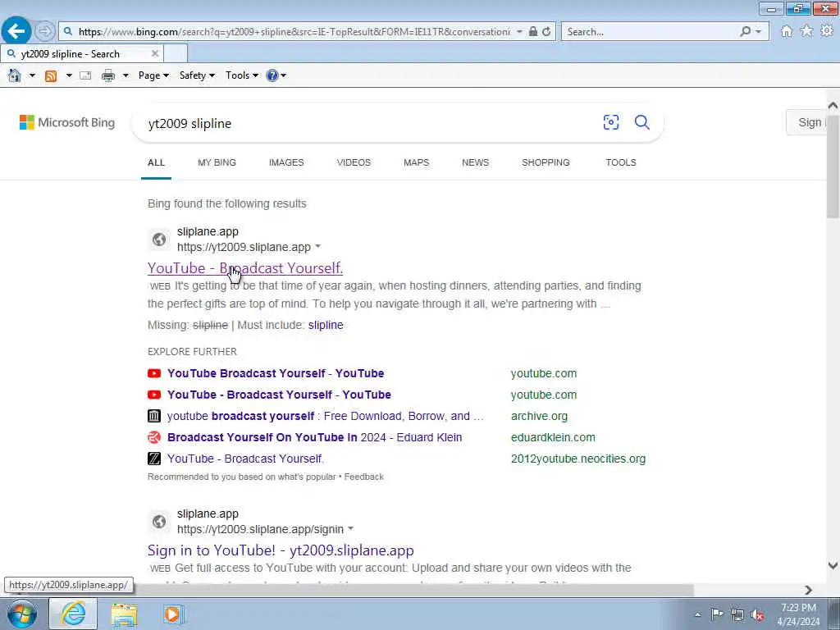Viewport: 840px width, 630px height.
Task: Click the browser Back arrow button
Action: pyautogui.click(x=16, y=31)
